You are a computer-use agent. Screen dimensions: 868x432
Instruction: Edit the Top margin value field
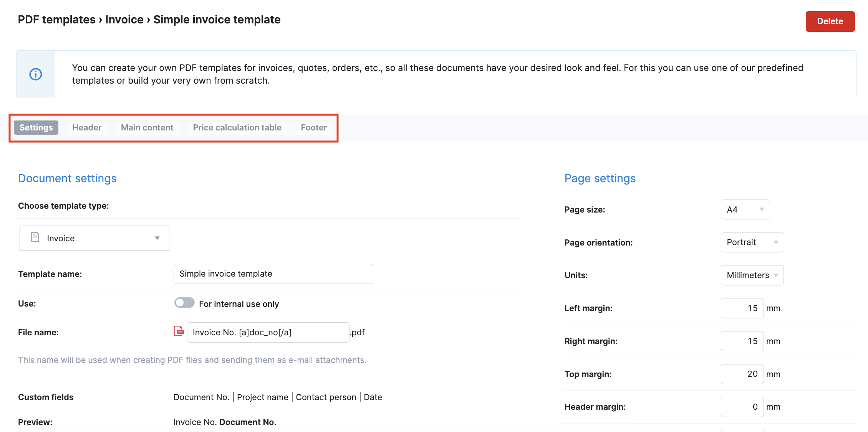click(x=742, y=374)
